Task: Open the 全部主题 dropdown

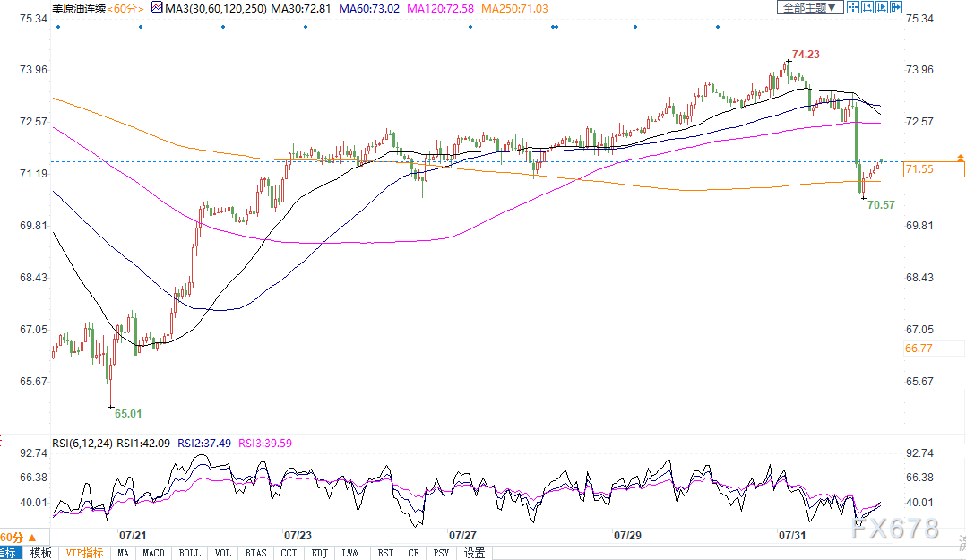Action: point(809,7)
